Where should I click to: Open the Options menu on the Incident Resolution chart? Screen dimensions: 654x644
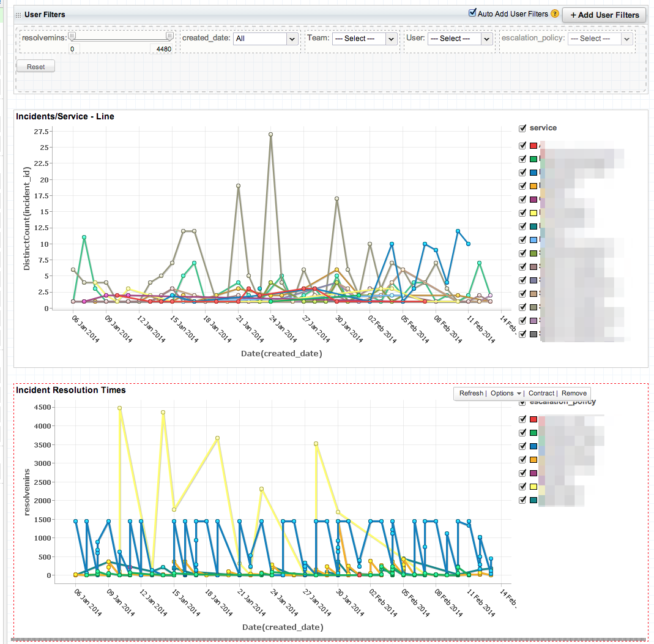505,394
